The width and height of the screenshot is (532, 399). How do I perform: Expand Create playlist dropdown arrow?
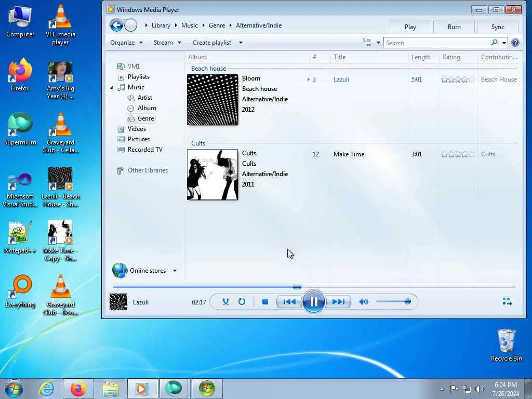point(241,43)
